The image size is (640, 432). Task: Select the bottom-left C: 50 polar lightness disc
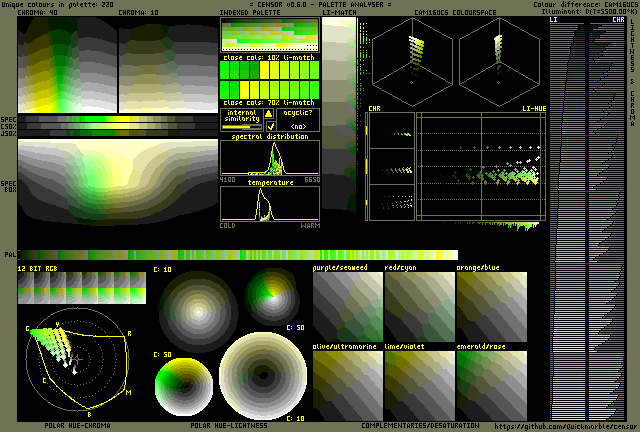pos(182,386)
